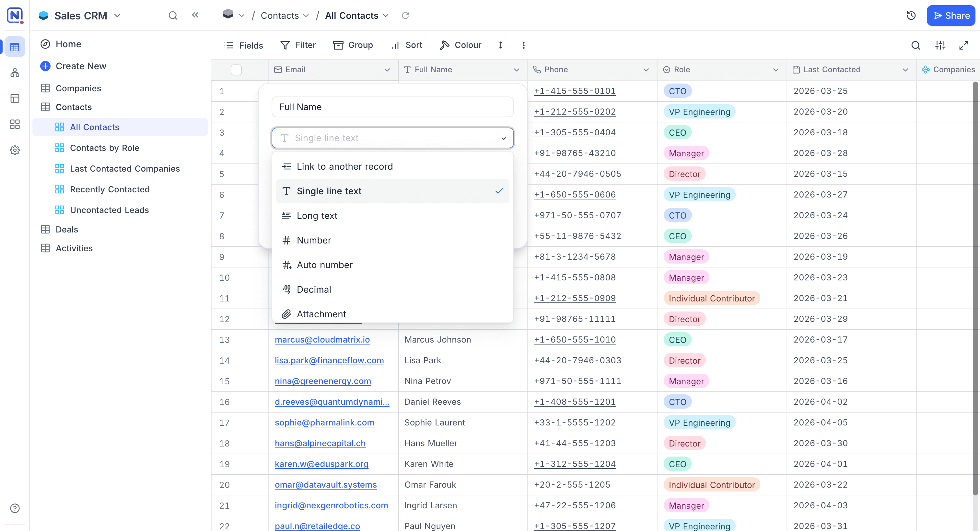This screenshot has height=531, width=980.
Task: Open the sidebar search icon
Action: point(173,16)
